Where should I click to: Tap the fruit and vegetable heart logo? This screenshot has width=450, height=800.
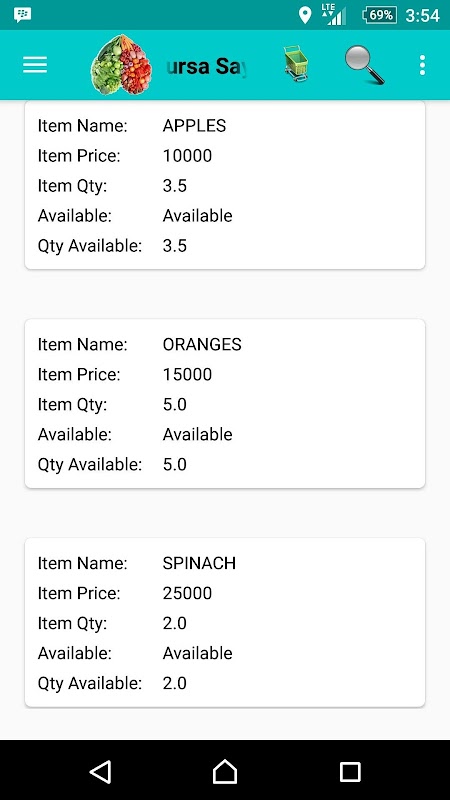(x=121, y=65)
